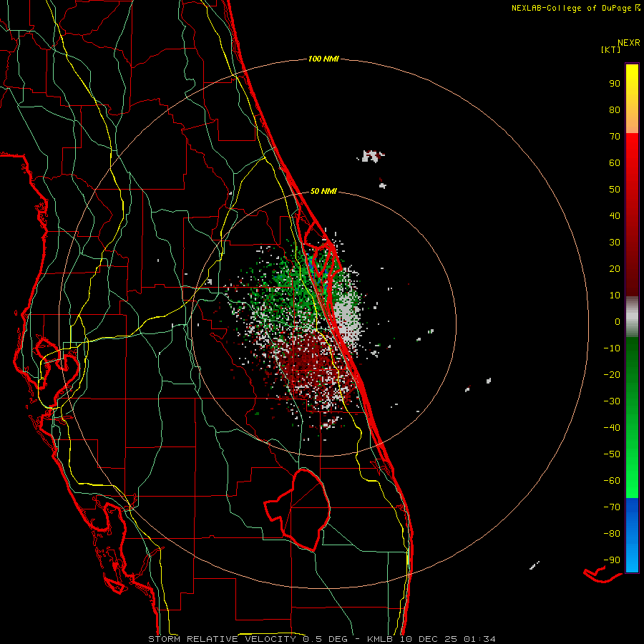Click the 0 value on the velocity scale

pos(618,321)
